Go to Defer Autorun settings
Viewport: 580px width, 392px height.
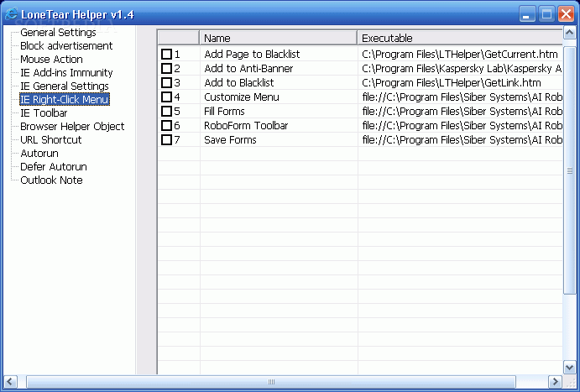54,167
